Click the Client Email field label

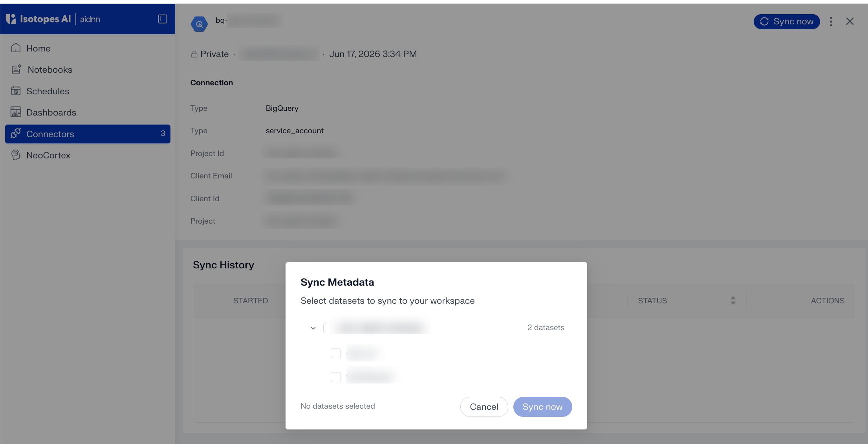point(211,176)
